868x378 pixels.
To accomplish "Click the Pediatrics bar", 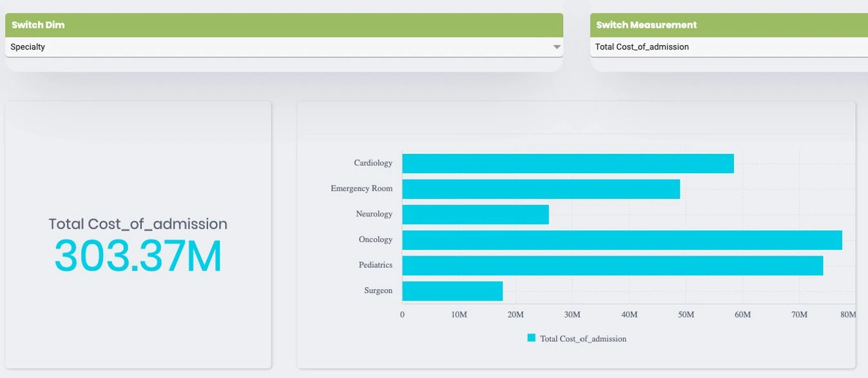I will (x=612, y=265).
